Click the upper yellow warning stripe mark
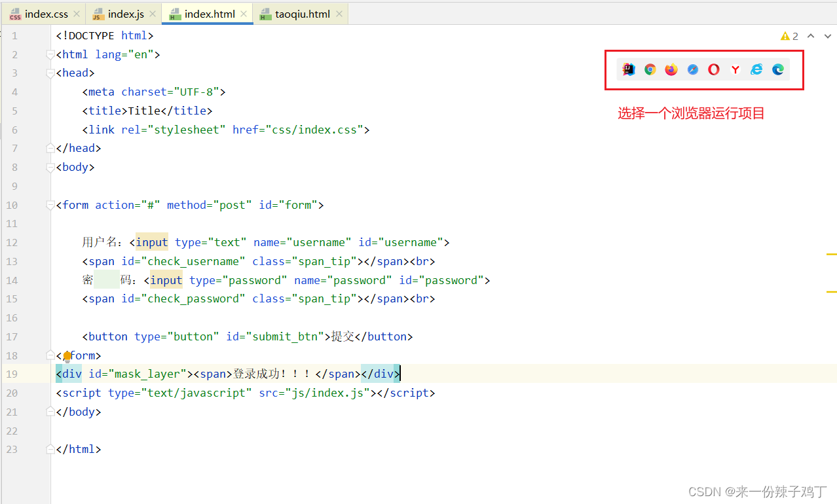Viewport: 837px width, 504px height. click(832, 253)
